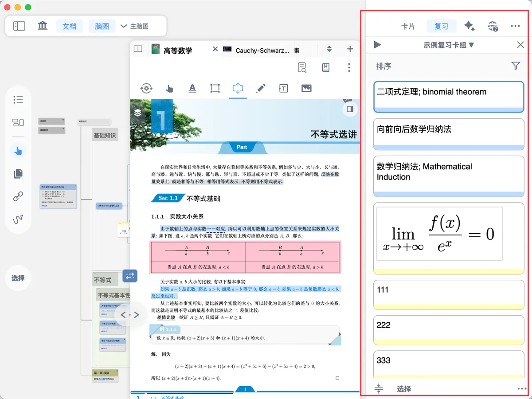Select the freehand curve tool icon

pyautogui.click(x=18, y=219)
